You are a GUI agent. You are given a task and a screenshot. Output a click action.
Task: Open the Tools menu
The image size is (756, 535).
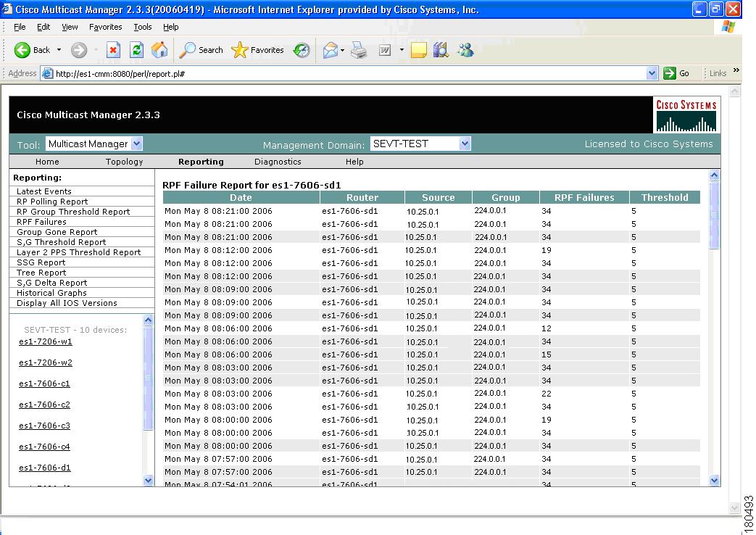click(143, 27)
